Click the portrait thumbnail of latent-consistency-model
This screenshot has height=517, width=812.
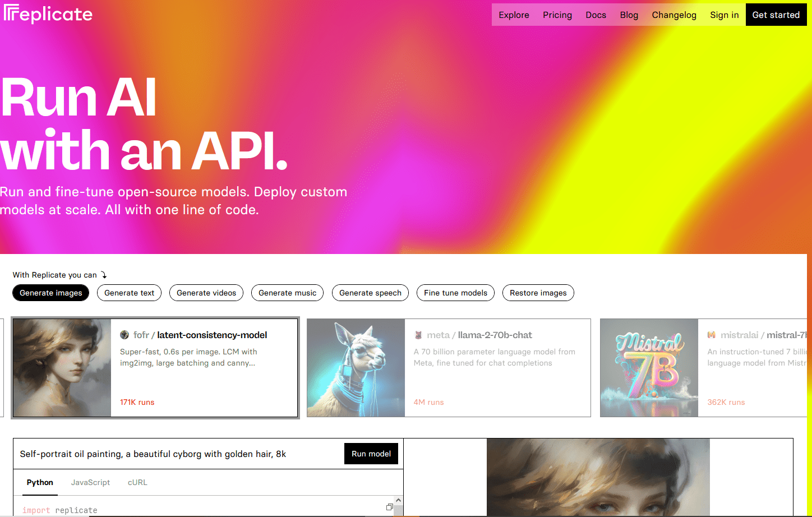click(x=62, y=368)
